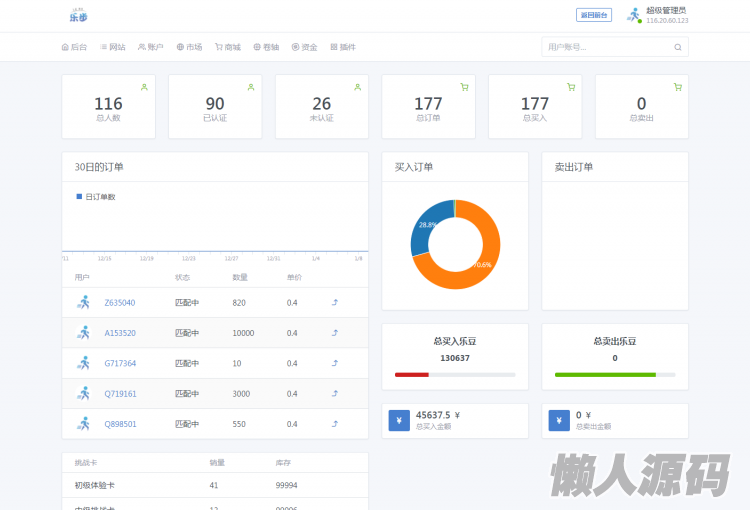Click the 返回前台 button
The height and width of the screenshot is (510, 750).
594,15
